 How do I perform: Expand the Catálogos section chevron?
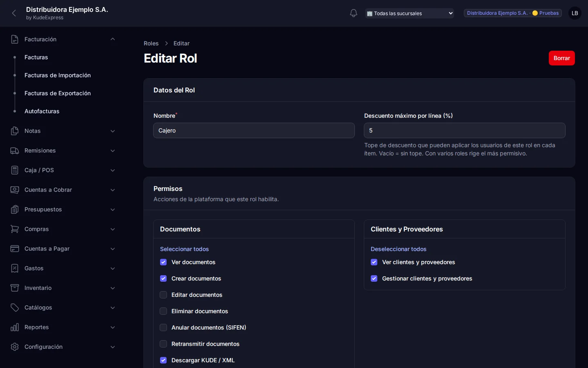tap(113, 307)
